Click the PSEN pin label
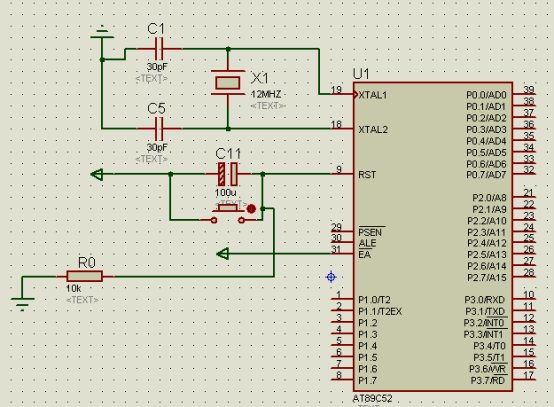Screen dimensions: 554x407 click(370, 232)
